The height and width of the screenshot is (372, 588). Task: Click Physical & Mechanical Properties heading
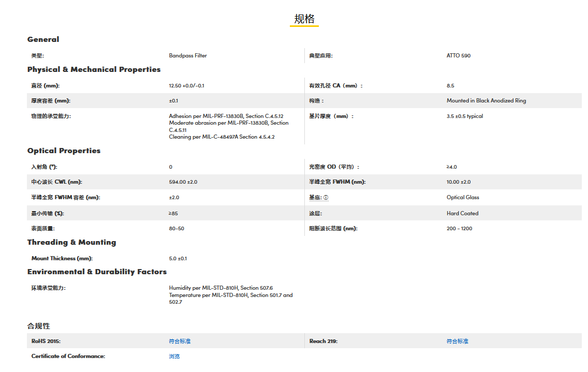[x=94, y=69]
